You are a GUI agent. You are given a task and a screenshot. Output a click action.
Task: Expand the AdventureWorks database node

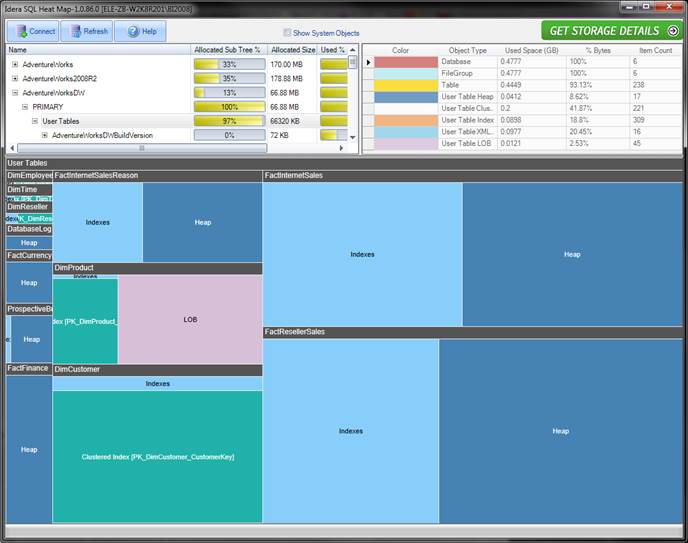15,64
